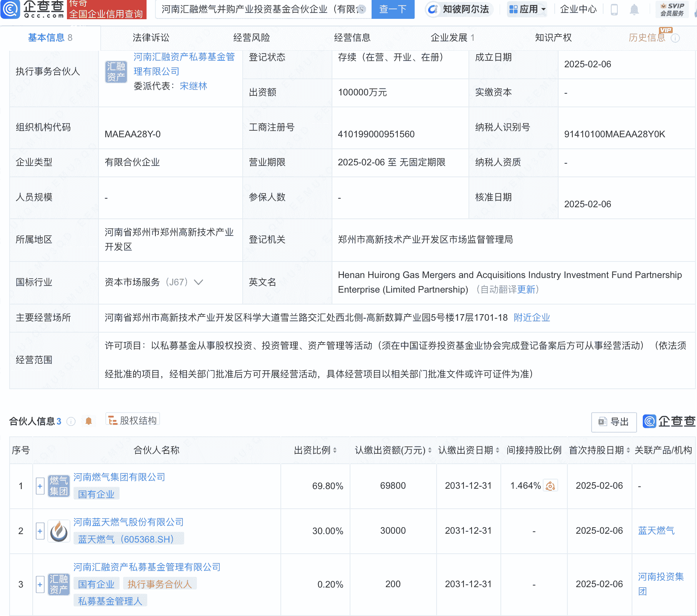Screen dimensions: 697x616
Task: Click the mobile app icon in top bar
Action: coord(614,10)
